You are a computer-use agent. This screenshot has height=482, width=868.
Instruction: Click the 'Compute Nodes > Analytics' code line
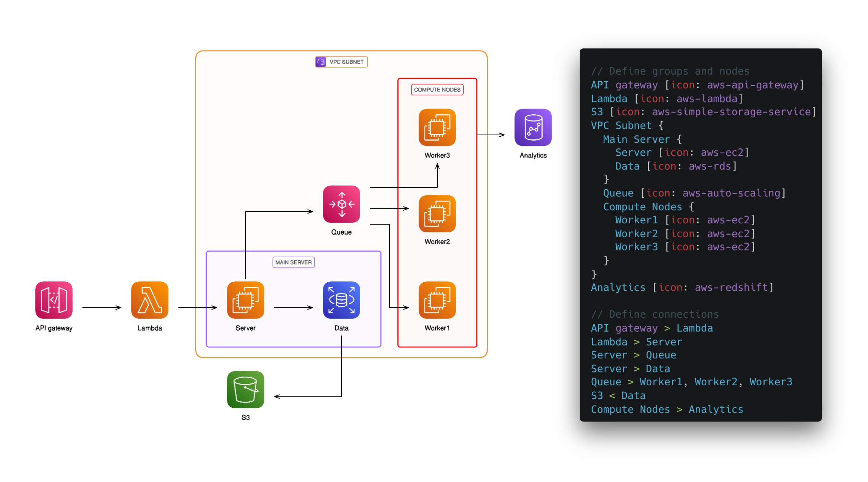pos(667,409)
